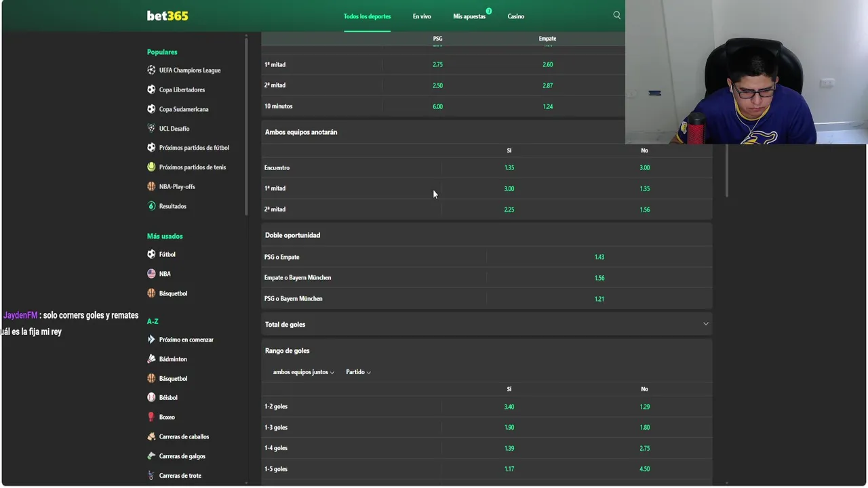Click the Carreras de caballos icon
Viewport: 868px width, 488px height.
[151, 436]
